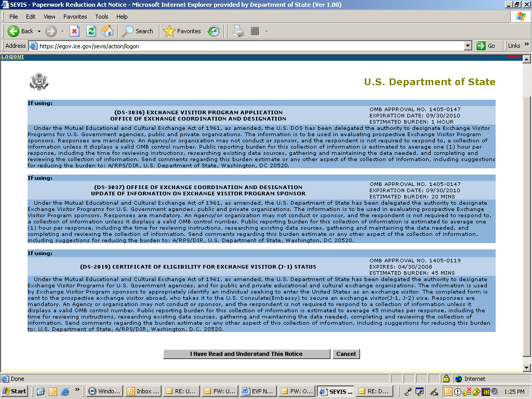This screenshot has height=399, width=532.
Task: Click the Outlook clock icon in system tray
Action: tap(448, 392)
